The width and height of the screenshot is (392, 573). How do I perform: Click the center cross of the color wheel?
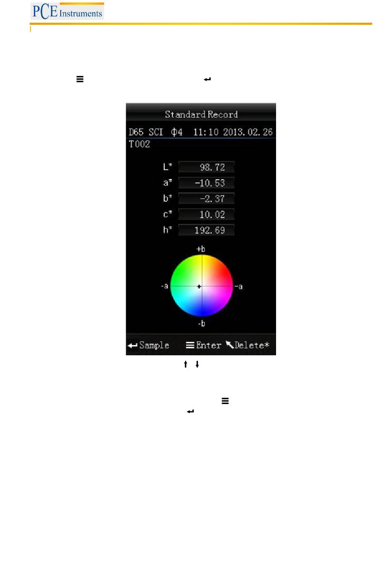tap(199, 286)
